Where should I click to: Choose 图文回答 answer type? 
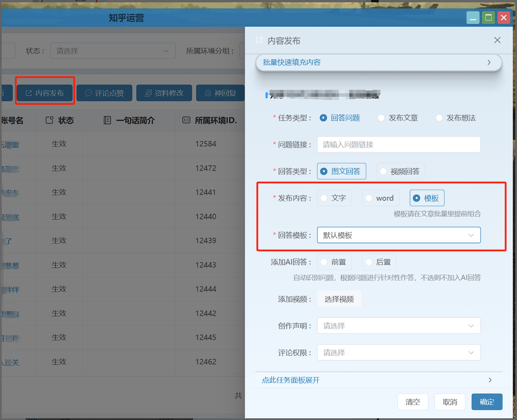tap(341, 171)
